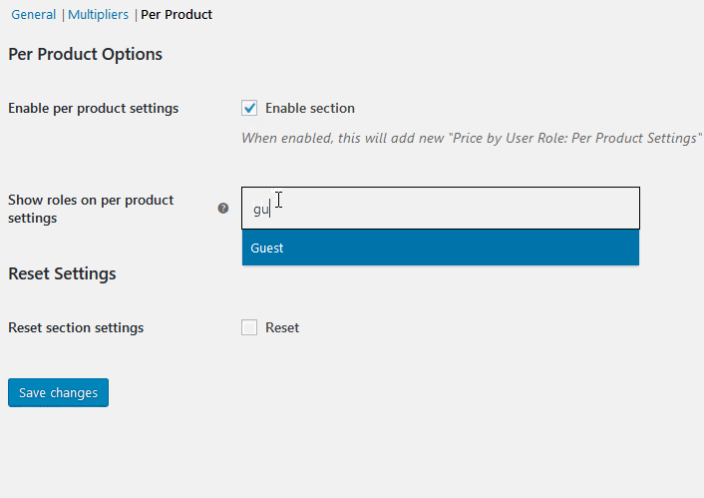Uncheck the Enable section checkbox
This screenshot has width=704, height=498.
tap(249, 108)
